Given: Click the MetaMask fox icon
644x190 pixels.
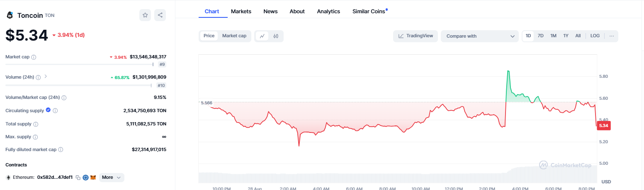Looking at the screenshot, I should tap(93, 177).
